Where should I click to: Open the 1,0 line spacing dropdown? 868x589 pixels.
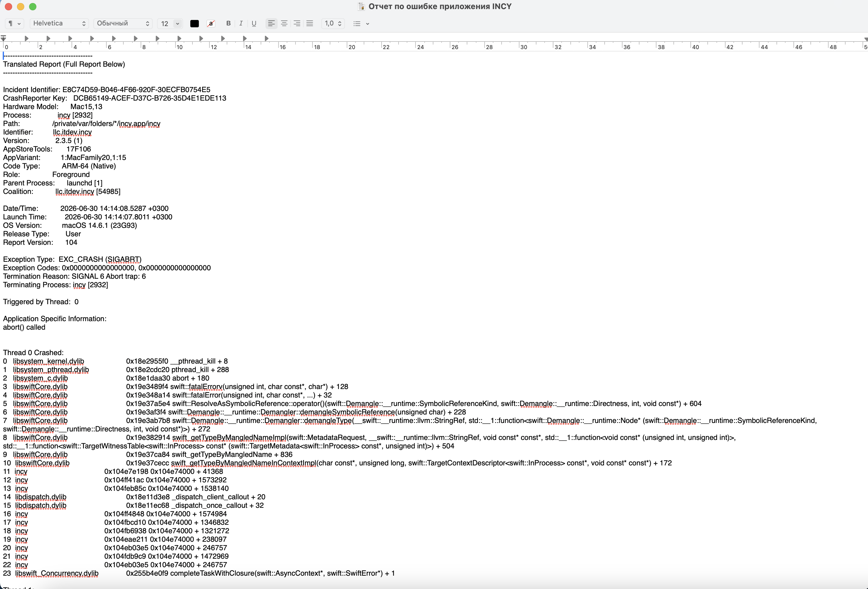(x=333, y=24)
